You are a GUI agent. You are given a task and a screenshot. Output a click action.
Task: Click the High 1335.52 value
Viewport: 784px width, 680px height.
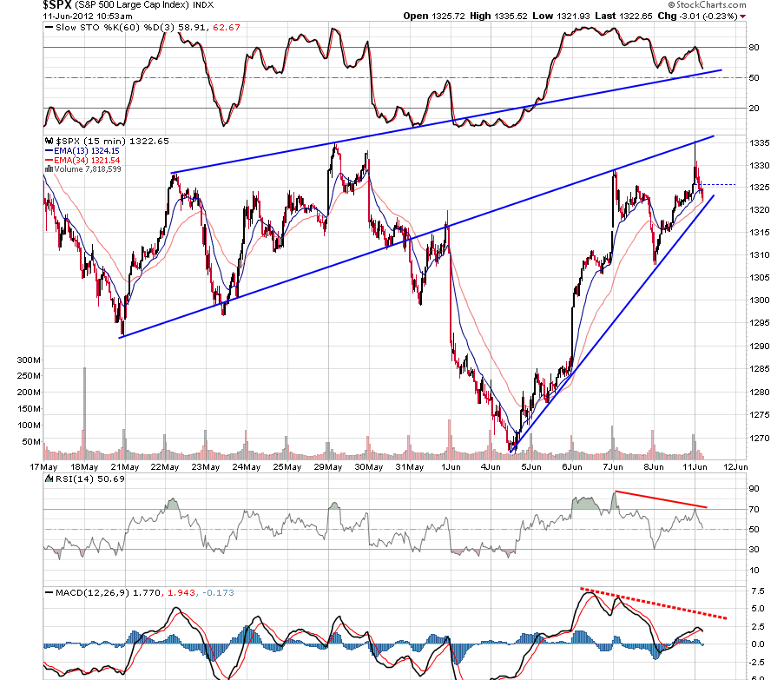point(498,16)
